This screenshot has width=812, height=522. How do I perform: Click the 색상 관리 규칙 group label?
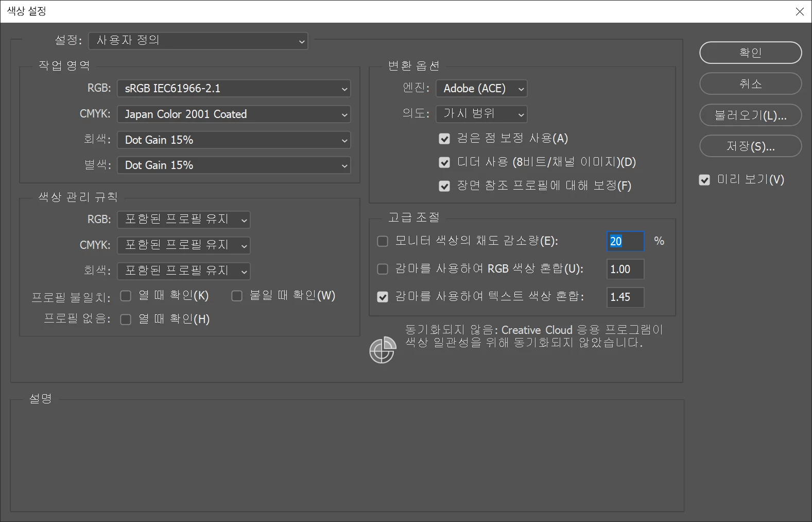(x=78, y=197)
